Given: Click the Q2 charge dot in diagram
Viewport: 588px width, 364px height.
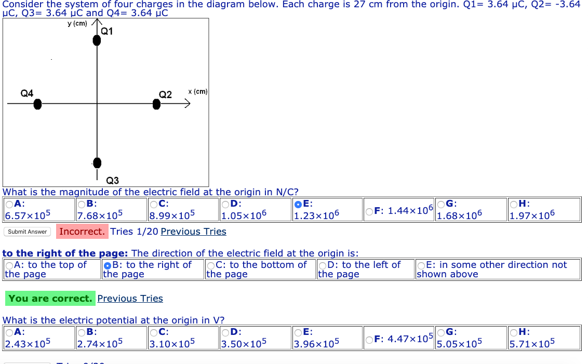Looking at the screenshot, I should (x=156, y=104).
